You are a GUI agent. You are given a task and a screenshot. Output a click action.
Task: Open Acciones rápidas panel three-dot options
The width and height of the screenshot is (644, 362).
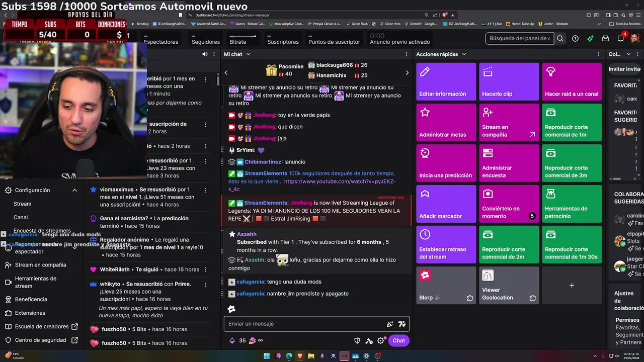tap(599, 54)
